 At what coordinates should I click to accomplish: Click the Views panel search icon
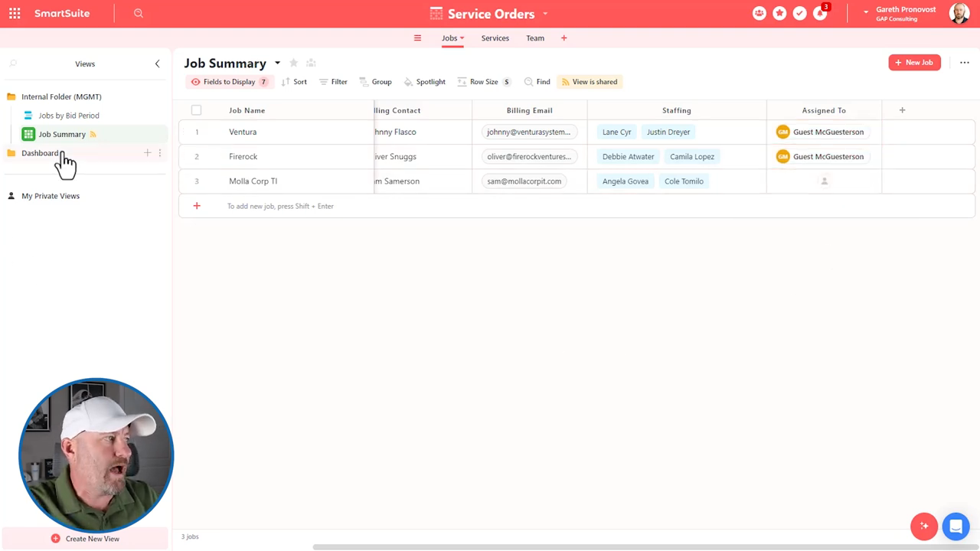tap(13, 64)
